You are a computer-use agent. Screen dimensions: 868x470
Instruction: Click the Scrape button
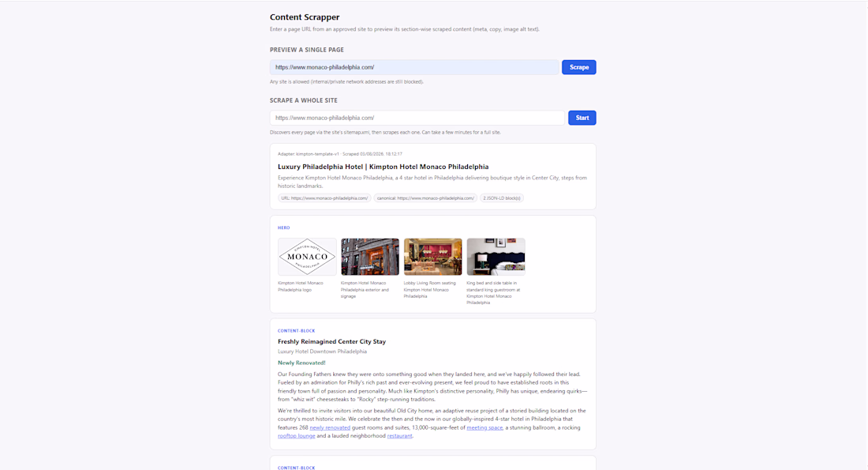(x=578, y=67)
